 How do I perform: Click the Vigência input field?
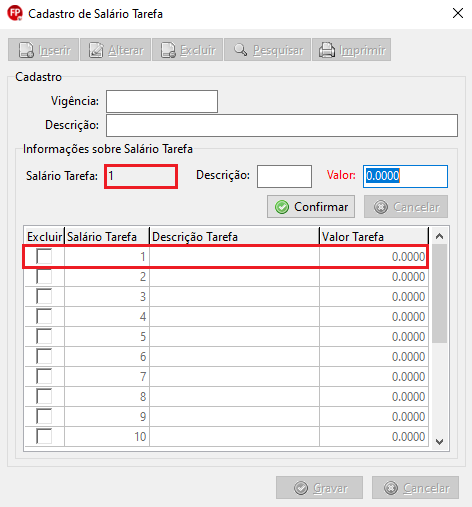[x=162, y=101]
